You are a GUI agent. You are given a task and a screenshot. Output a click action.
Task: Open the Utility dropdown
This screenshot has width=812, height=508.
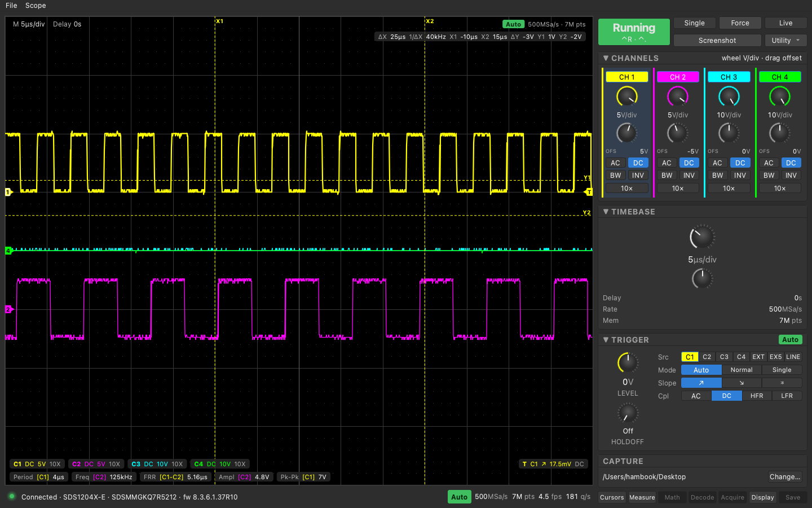point(786,40)
